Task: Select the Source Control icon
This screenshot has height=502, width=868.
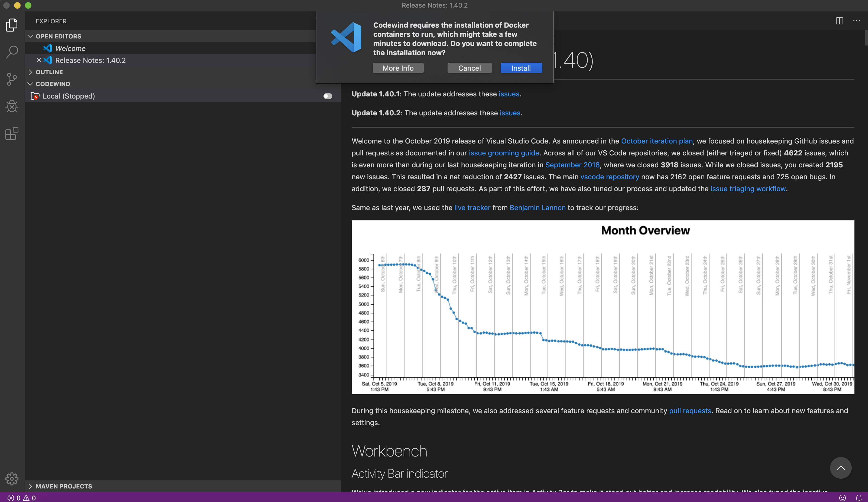Action: 12,79
